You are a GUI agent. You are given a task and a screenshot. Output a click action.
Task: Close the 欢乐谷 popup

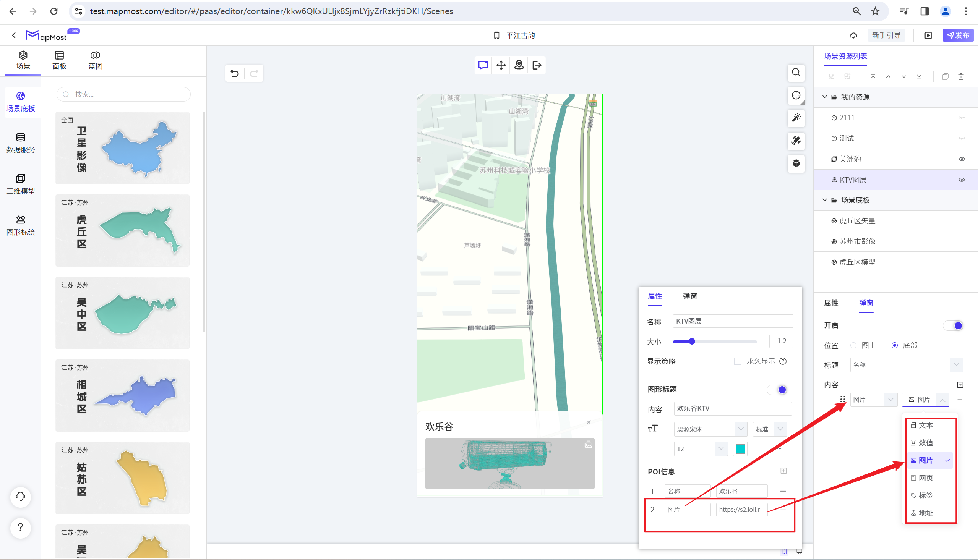pos(589,422)
